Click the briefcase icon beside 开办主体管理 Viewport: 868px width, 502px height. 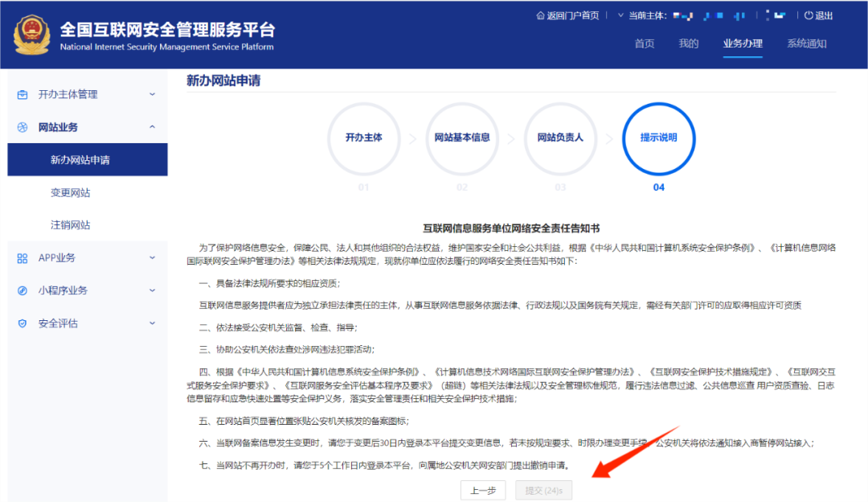point(23,94)
